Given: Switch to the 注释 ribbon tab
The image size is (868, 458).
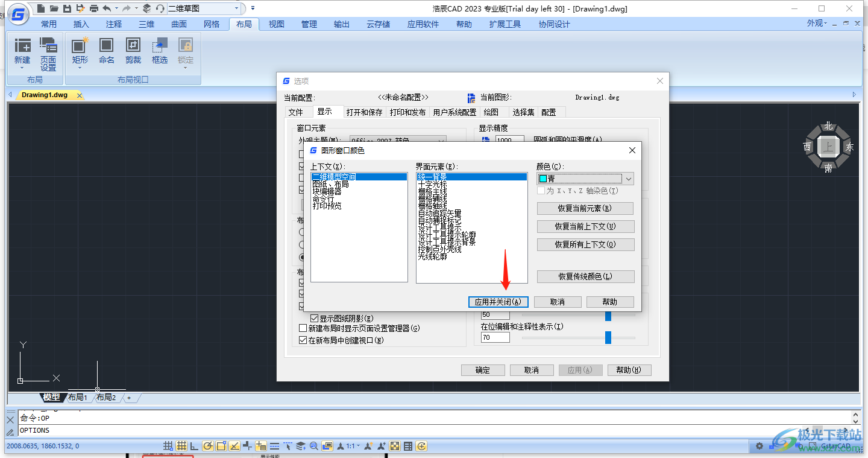Looking at the screenshot, I should (114, 24).
